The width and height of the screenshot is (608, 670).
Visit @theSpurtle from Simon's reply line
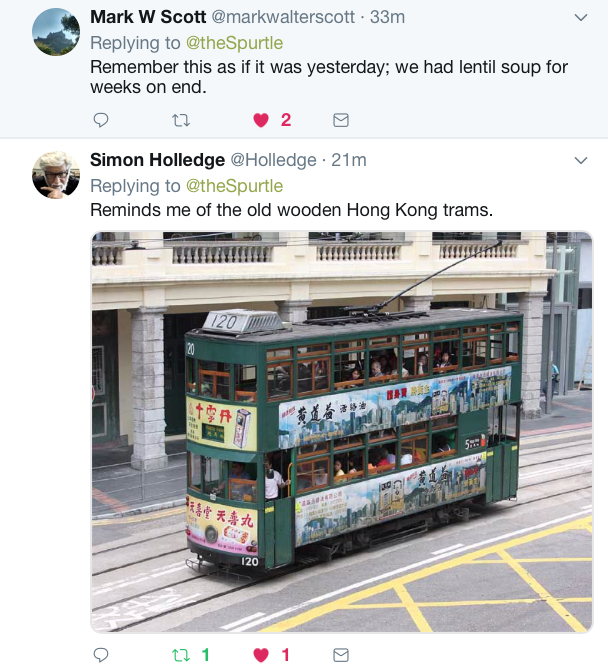coord(234,186)
